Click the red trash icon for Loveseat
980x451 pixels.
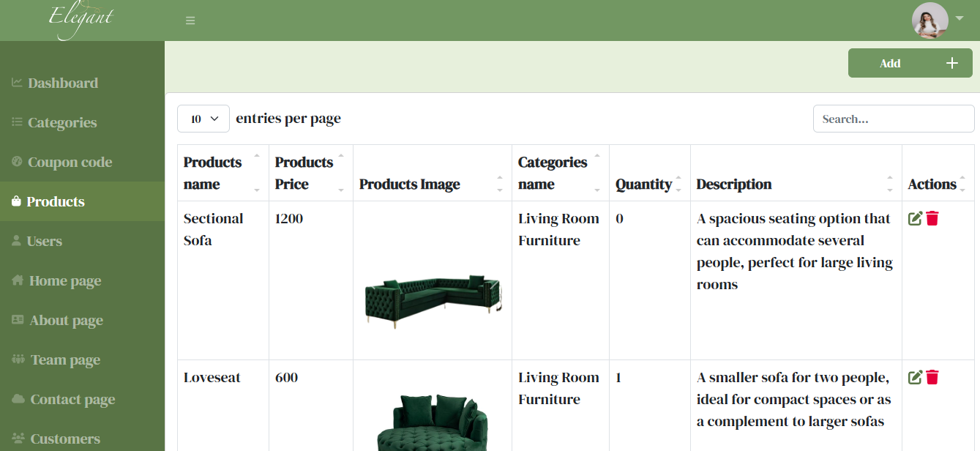(x=932, y=377)
